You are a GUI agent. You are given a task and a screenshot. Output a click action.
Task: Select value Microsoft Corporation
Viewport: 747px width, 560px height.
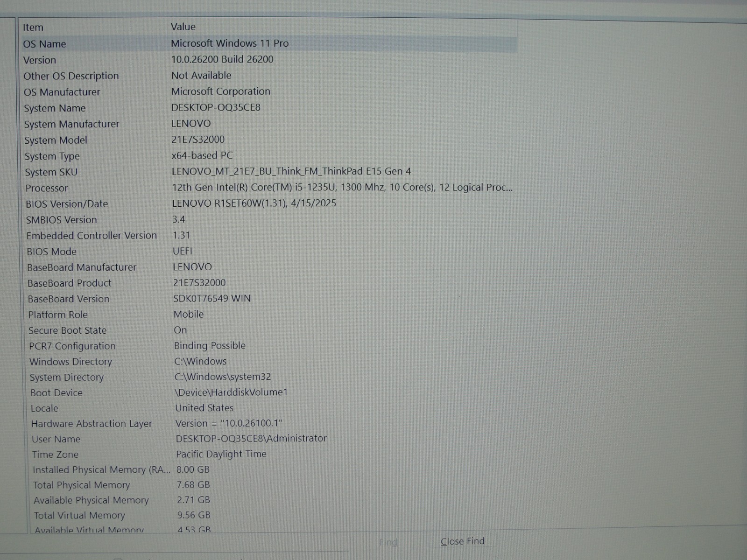coord(221,91)
